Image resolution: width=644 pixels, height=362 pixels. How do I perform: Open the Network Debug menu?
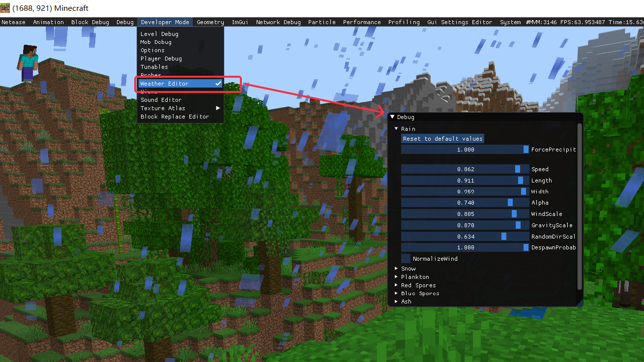[278, 22]
